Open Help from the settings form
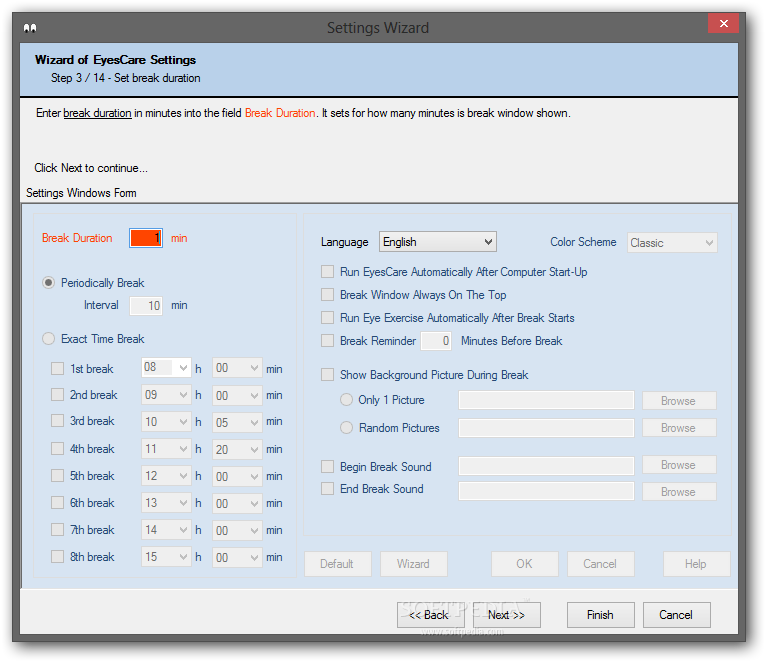Image resolution: width=766 pixels, height=662 pixels. tap(696, 564)
